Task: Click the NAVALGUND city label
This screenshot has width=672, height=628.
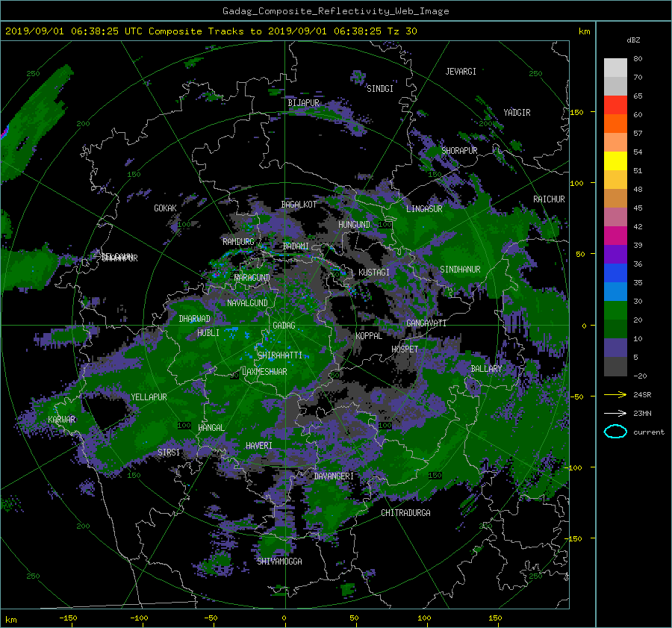Action: [247, 303]
